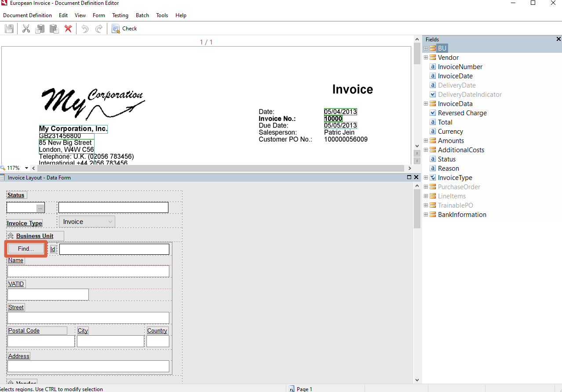Screen dimensions: 562x392
Task: Open the Batch menu
Action: pos(142,15)
